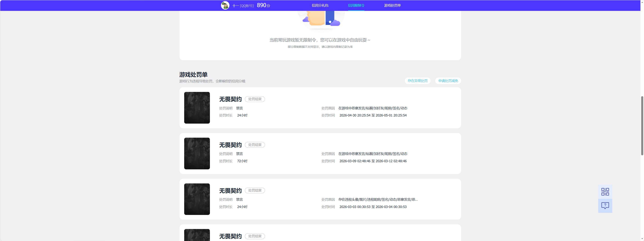Screen dimensions: 644x241
Task: Click the [QQ账号] nickname label
Action: [247, 6]
